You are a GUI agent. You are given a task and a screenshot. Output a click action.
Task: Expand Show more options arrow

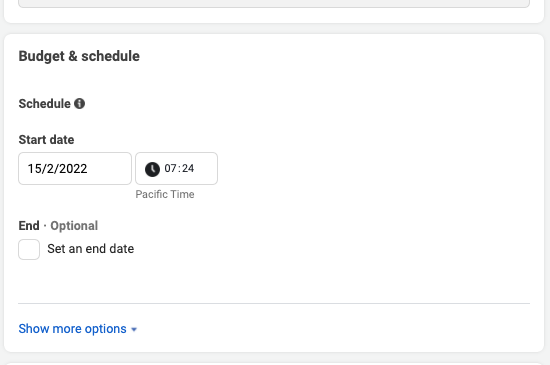click(x=134, y=329)
